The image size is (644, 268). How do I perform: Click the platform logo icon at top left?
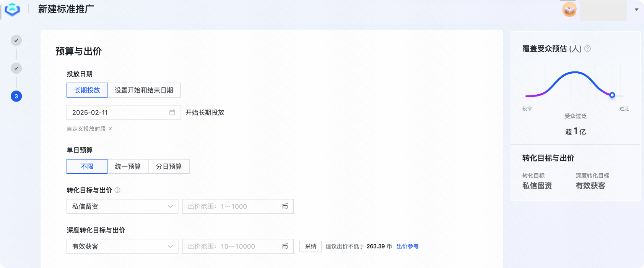click(12, 9)
